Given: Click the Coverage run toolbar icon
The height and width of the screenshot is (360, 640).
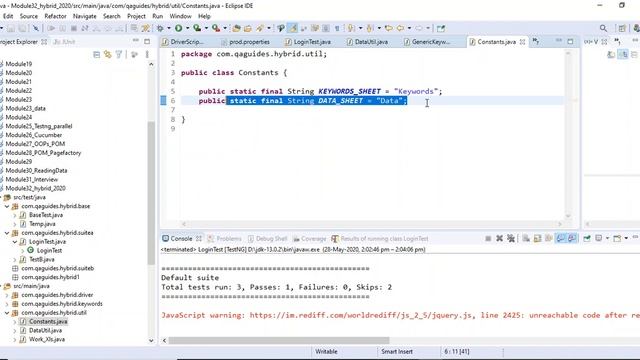Looking at the screenshot, I should (197, 28).
